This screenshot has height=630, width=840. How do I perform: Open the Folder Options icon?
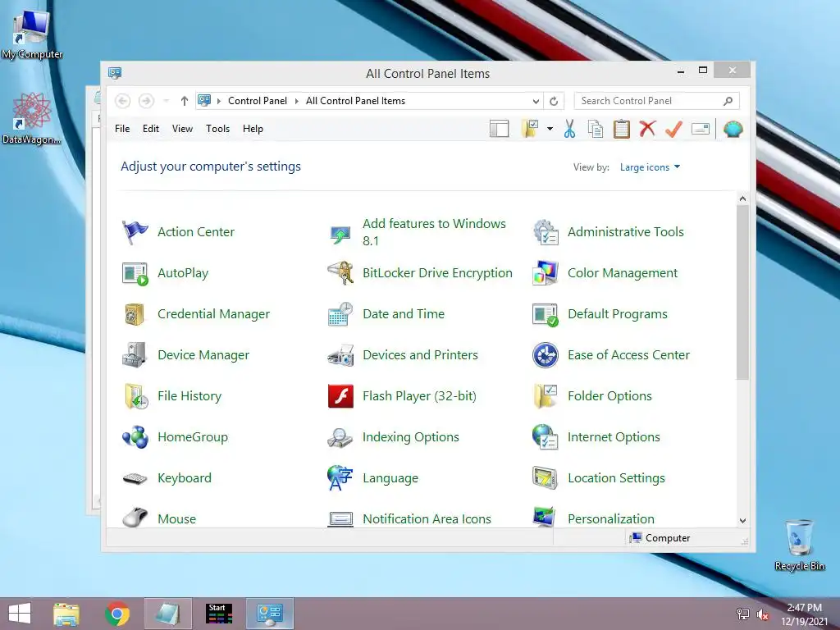coord(546,396)
